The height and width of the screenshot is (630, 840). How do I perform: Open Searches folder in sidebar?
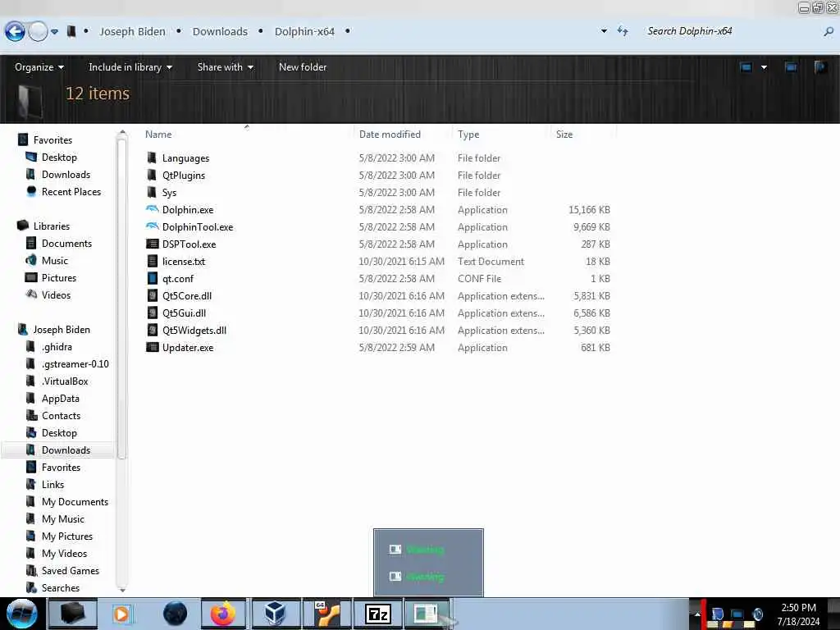(61, 587)
